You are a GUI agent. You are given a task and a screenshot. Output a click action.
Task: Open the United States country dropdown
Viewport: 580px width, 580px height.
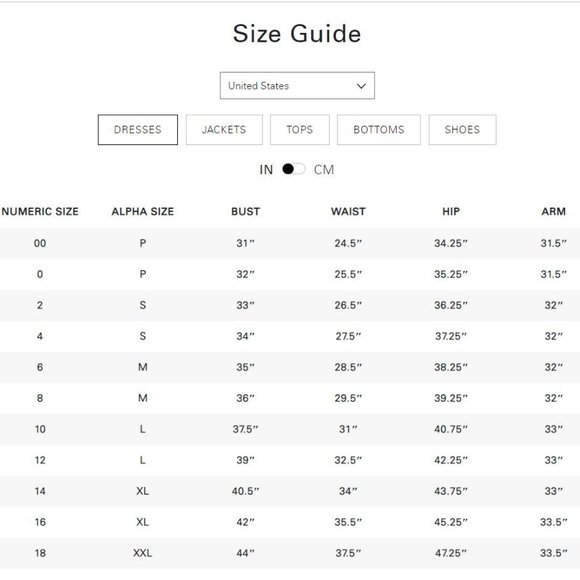point(297,86)
